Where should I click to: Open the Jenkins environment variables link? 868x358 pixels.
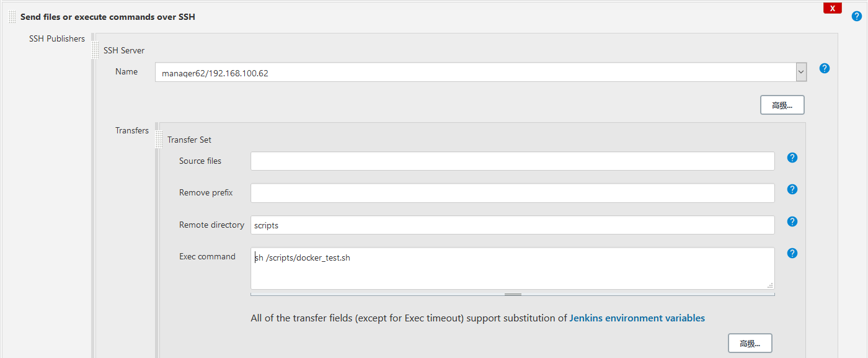[x=637, y=318]
